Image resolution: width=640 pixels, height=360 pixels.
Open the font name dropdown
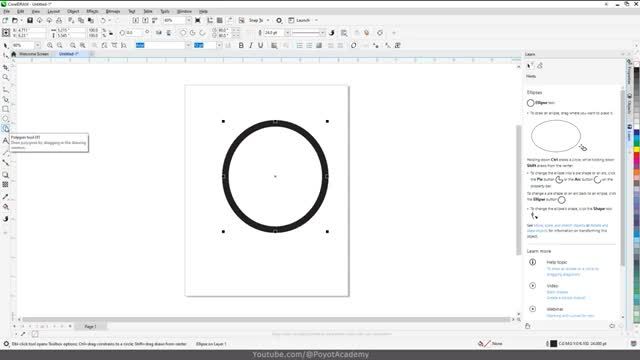click(x=188, y=45)
